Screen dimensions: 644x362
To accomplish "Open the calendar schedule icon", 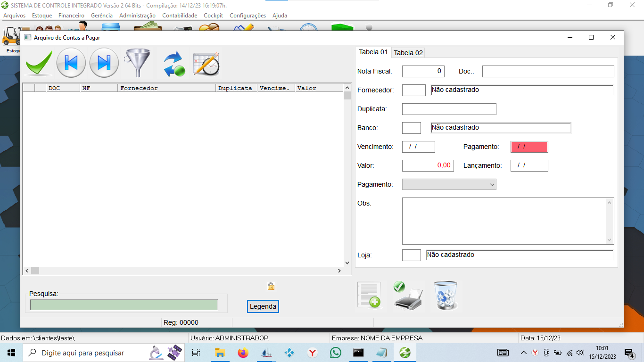I will click(x=206, y=64).
